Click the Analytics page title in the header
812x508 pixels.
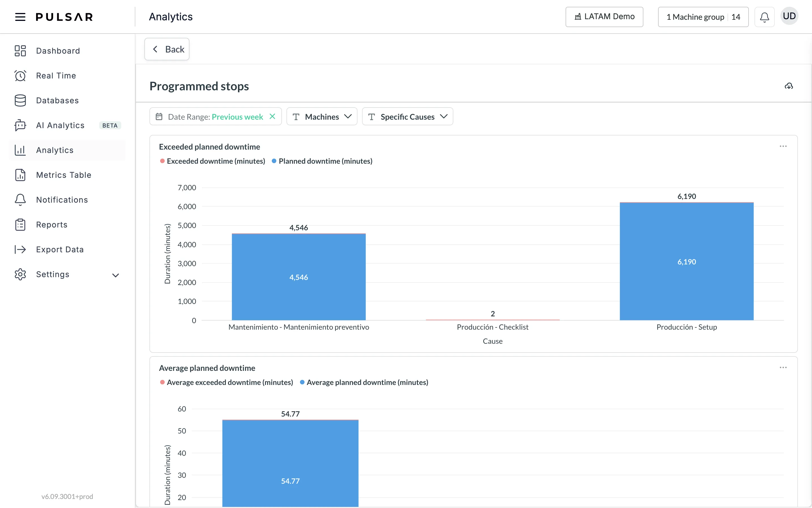[x=171, y=17]
